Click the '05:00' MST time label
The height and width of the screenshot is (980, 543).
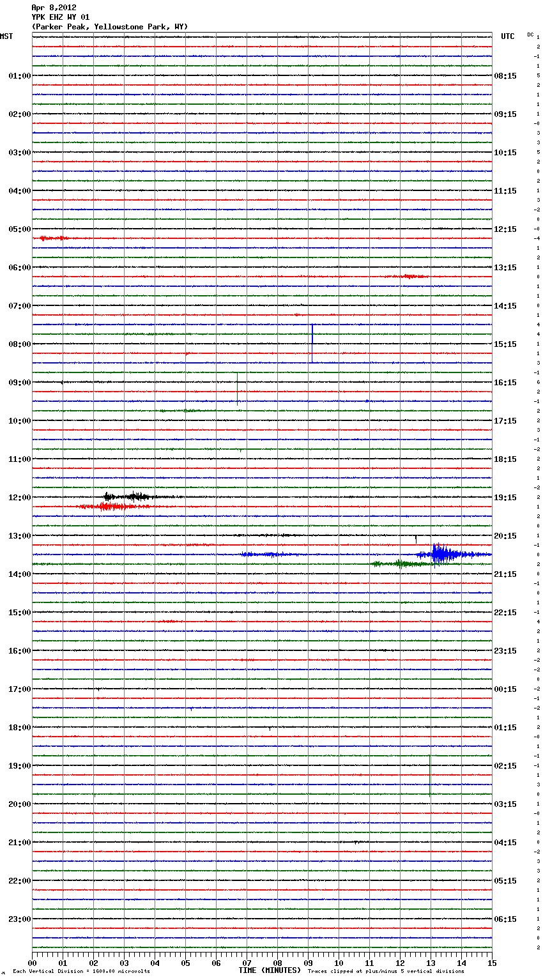(20, 229)
